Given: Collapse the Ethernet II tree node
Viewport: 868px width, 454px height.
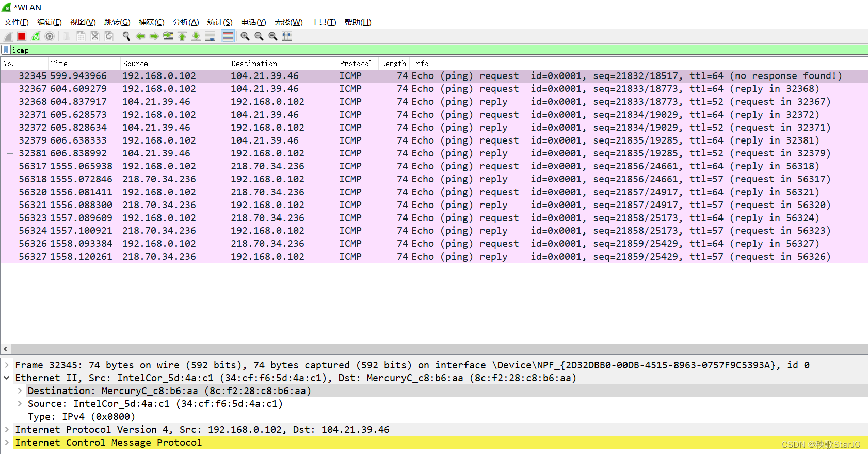Looking at the screenshot, I should [7, 378].
